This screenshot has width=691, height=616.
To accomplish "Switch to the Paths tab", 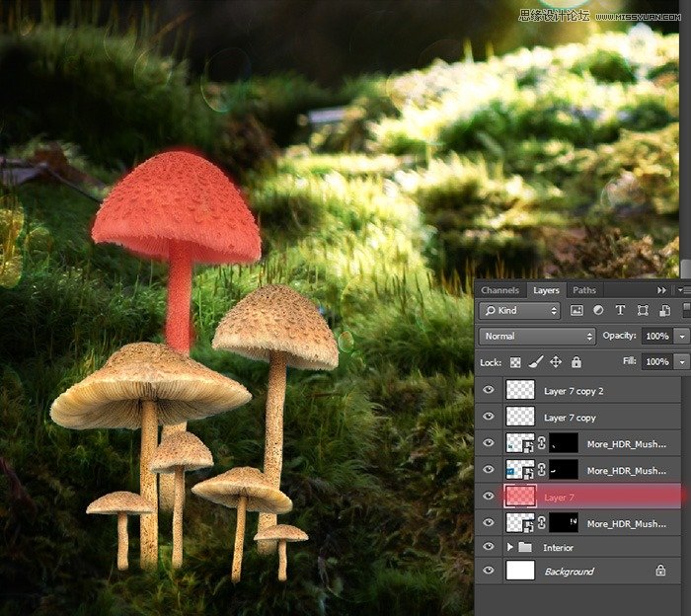I will [x=584, y=290].
